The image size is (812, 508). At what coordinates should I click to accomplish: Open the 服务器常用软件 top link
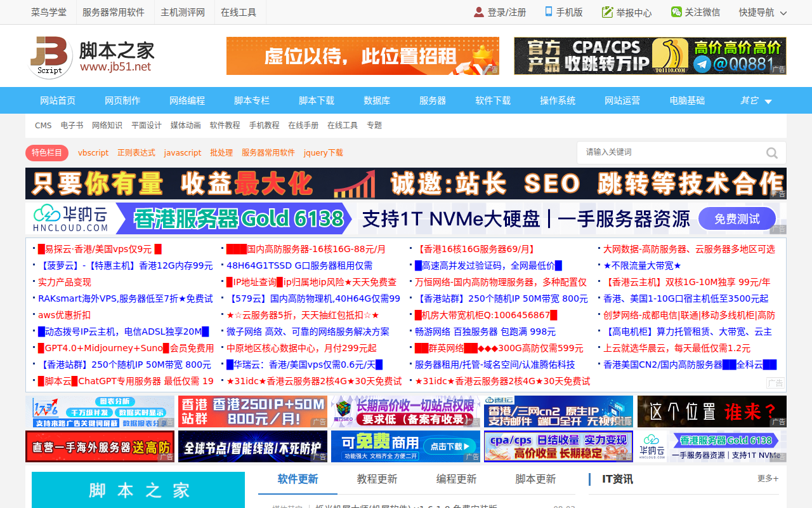[114, 12]
